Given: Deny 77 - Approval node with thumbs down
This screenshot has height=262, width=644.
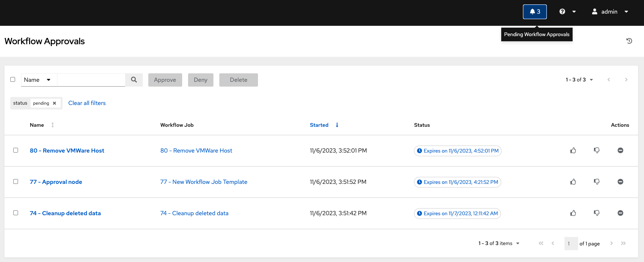Looking at the screenshot, I should point(597,182).
